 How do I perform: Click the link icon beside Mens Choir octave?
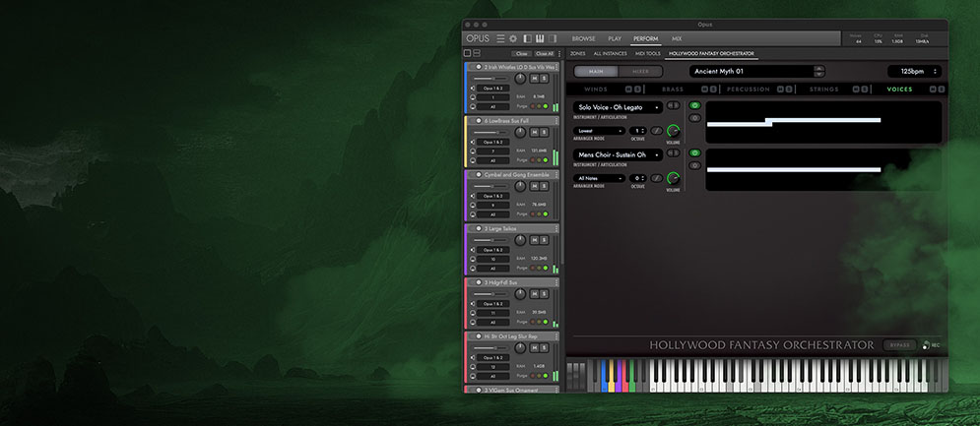point(656,178)
